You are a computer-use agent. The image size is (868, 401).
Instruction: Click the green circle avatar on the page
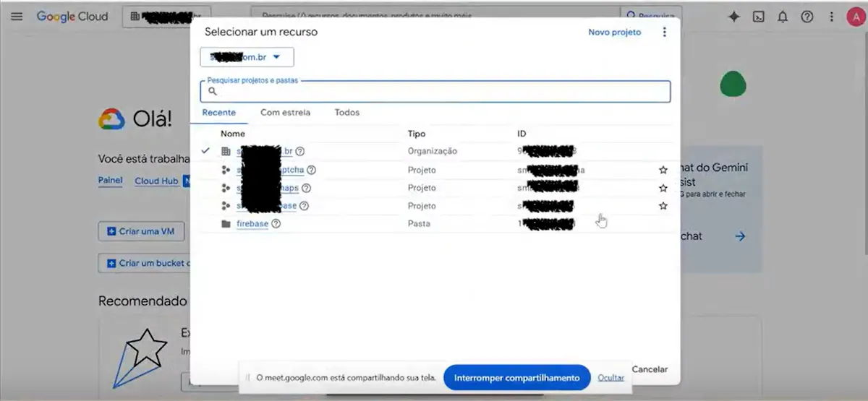click(x=733, y=85)
